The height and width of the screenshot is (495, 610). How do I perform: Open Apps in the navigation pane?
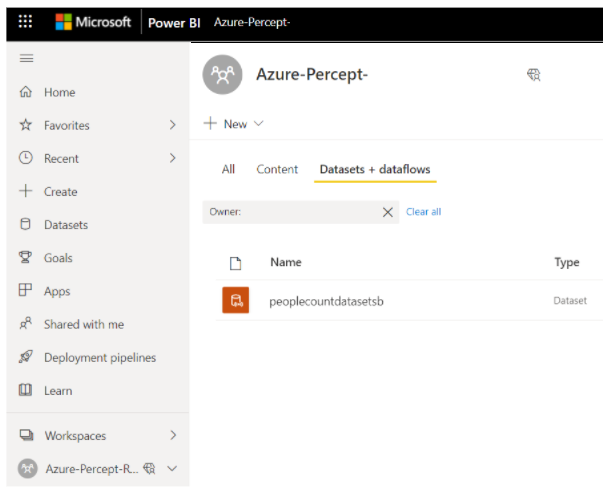click(x=57, y=291)
